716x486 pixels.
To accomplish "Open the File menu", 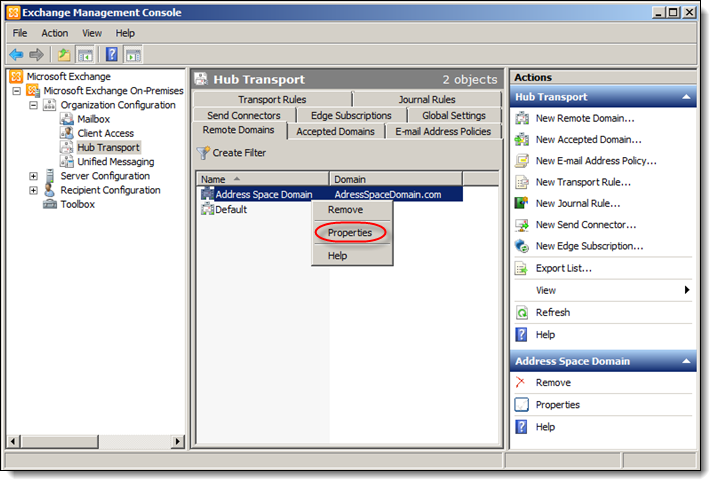I will [x=20, y=33].
